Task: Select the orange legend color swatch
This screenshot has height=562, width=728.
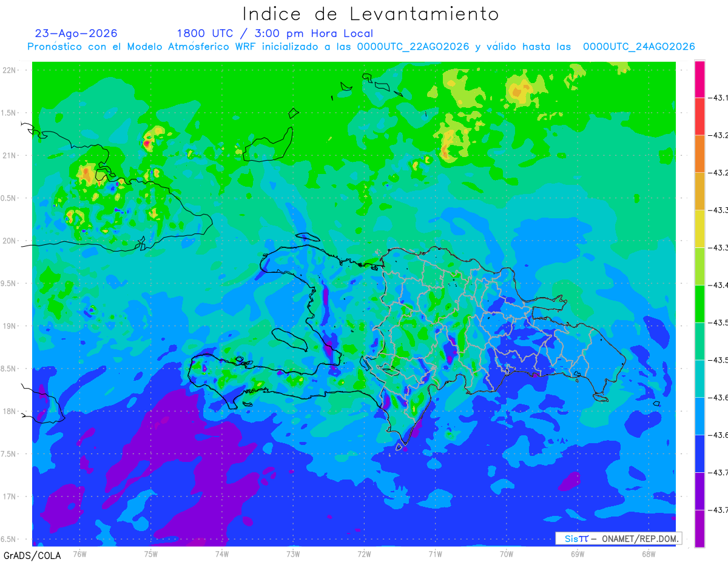Action: pyautogui.click(x=699, y=153)
